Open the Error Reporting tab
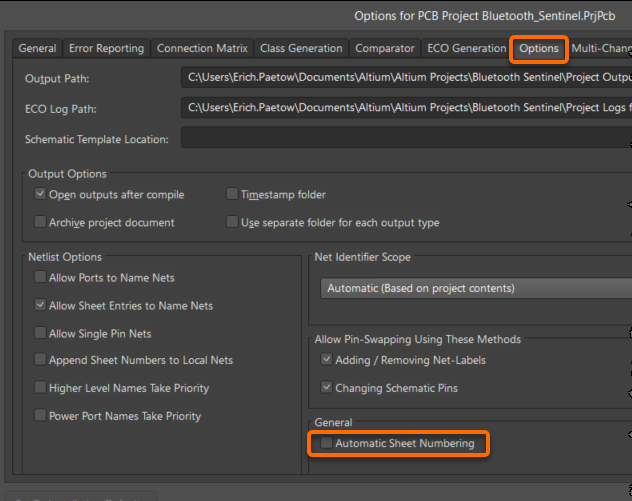This screenshot has height=501, width=632. (107, 48)
